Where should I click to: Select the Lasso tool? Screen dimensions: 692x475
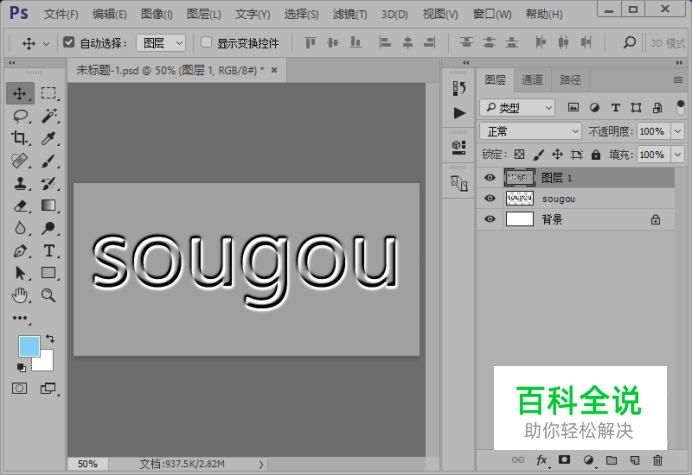coord(20,116)
